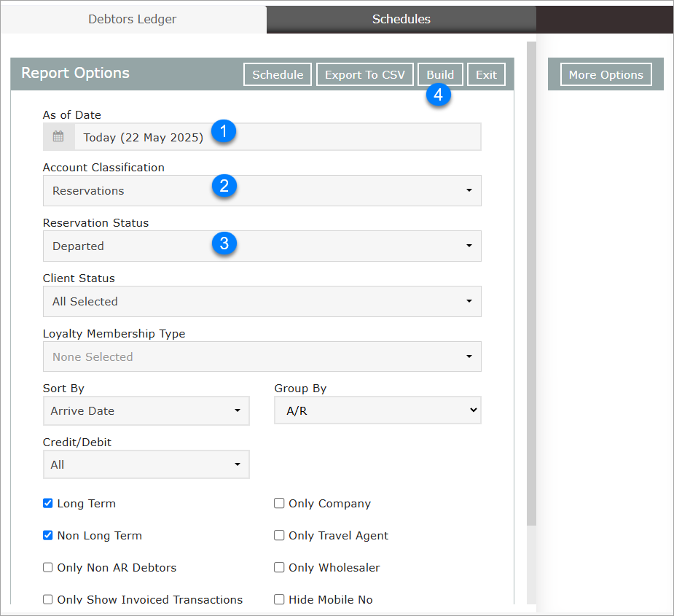Open the Account Classification dropdown
The image size is (674, 616).
pos(262,191)
